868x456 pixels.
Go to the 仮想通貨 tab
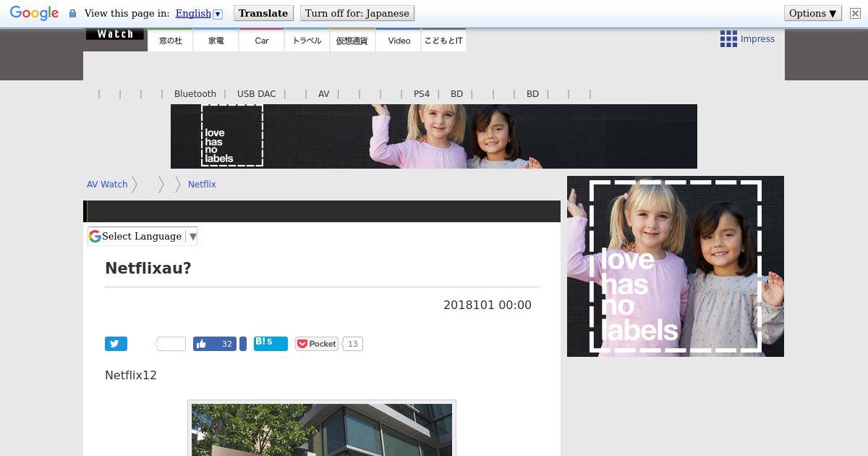click(x=352, y=41)
